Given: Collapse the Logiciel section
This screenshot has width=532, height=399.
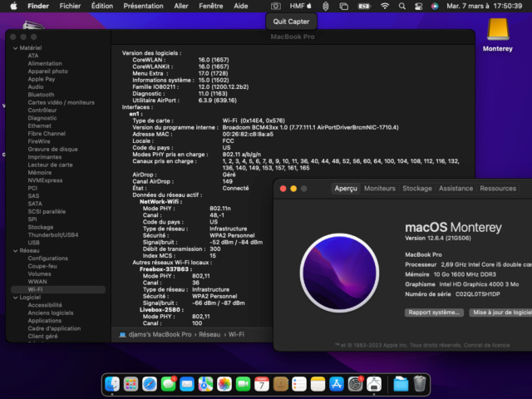Looking at the screenshot, I should click(x=15, y=298).
